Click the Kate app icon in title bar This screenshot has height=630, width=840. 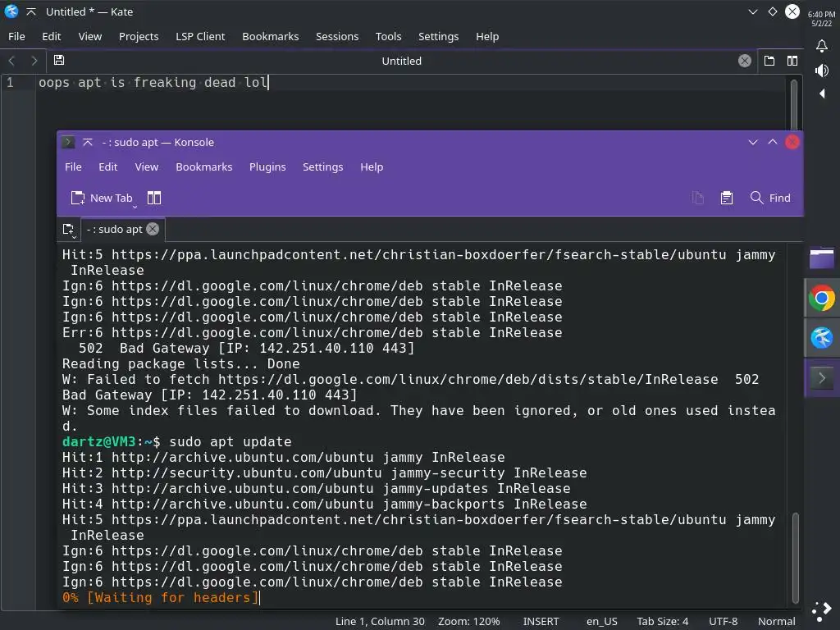(x=11, y=11)
